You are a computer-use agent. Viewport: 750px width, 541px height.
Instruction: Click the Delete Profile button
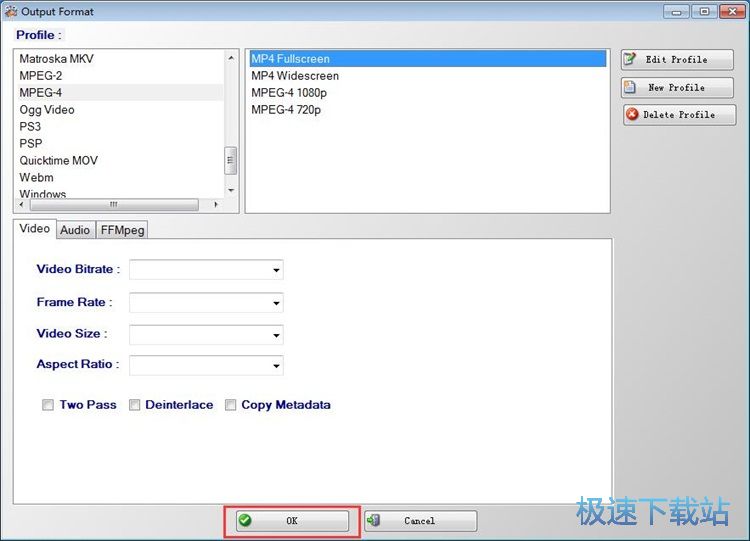[x=679, y=115]
